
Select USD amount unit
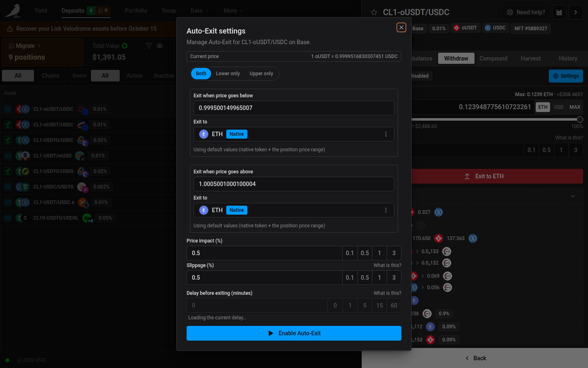(x=559, y=107)
